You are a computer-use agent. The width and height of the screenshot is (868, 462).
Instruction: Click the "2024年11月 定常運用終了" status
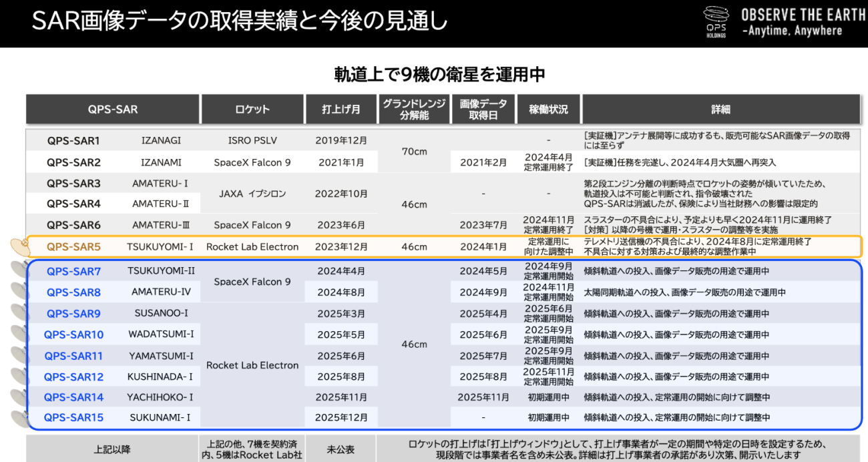click(548, 224)
